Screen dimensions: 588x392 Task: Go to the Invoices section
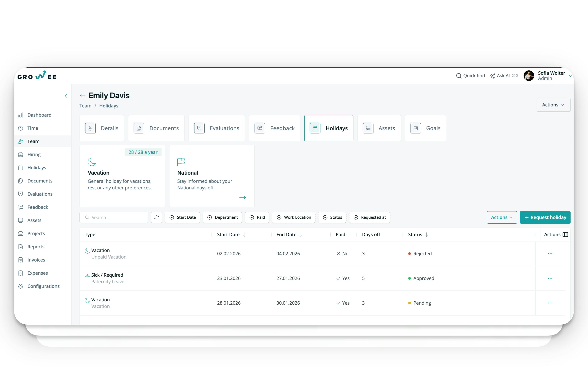[x=36, y=260]
